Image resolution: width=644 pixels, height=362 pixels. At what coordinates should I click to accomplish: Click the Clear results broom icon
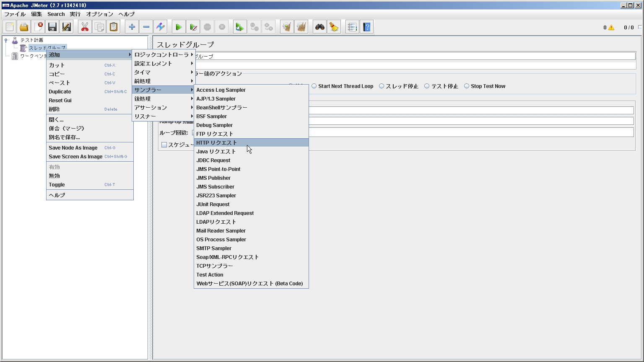click(x=287, y=27)
